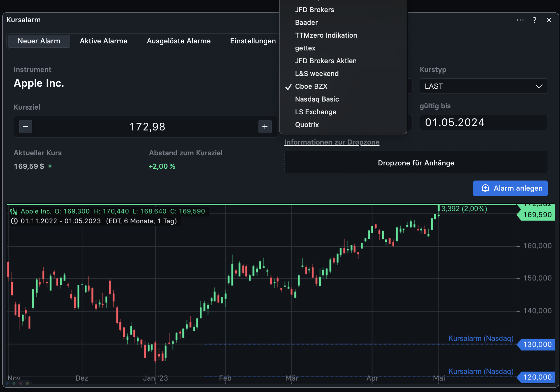The image size is (560, 392).
Task: Click the green 169,590 current price label
Action: [537, 215]
